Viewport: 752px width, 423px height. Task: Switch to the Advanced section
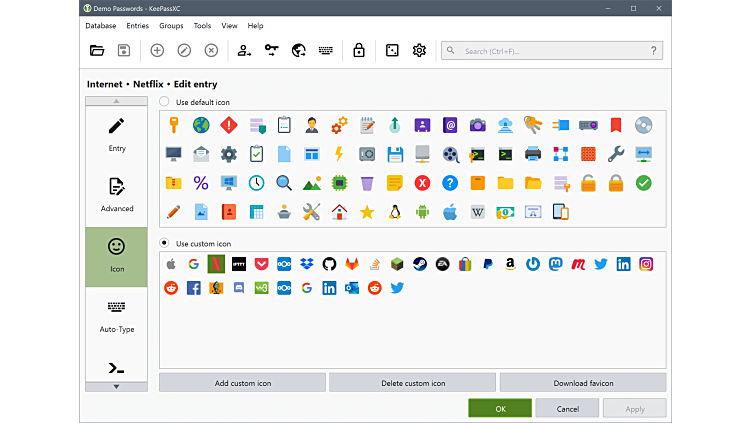117,194
